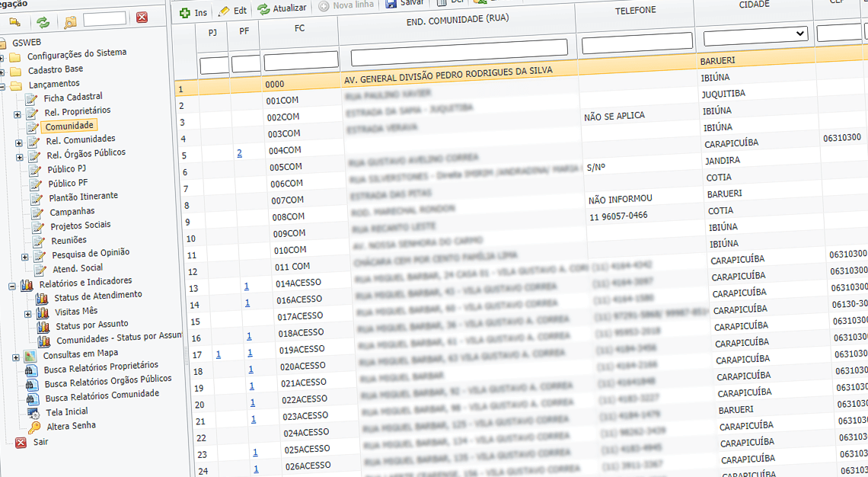The image size is (868, 477).
Task: Open the CIDADE filter dropdown
Action: [755, 34]
